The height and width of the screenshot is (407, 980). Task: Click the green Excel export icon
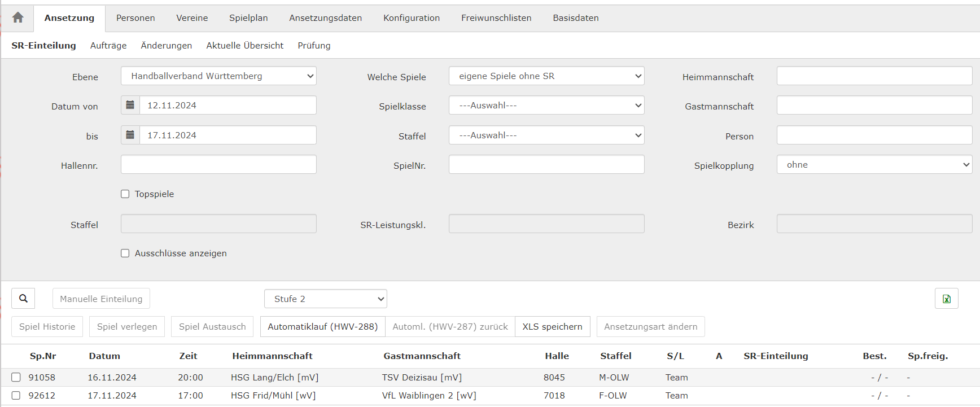946,299
